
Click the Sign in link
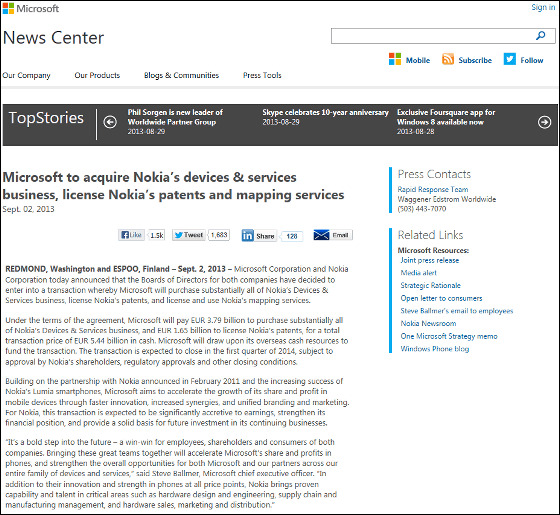click(543, 7)
